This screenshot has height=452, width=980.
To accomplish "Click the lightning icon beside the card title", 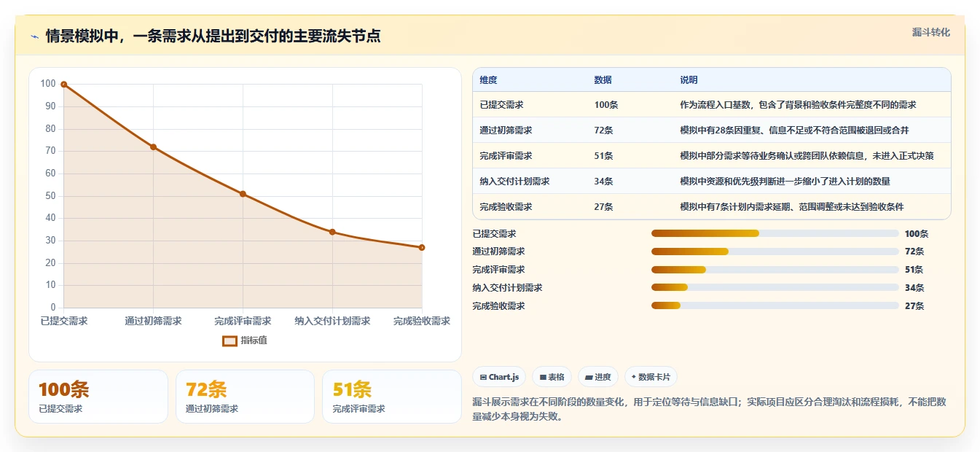I will pyautogui.click(x=35, y=36).
